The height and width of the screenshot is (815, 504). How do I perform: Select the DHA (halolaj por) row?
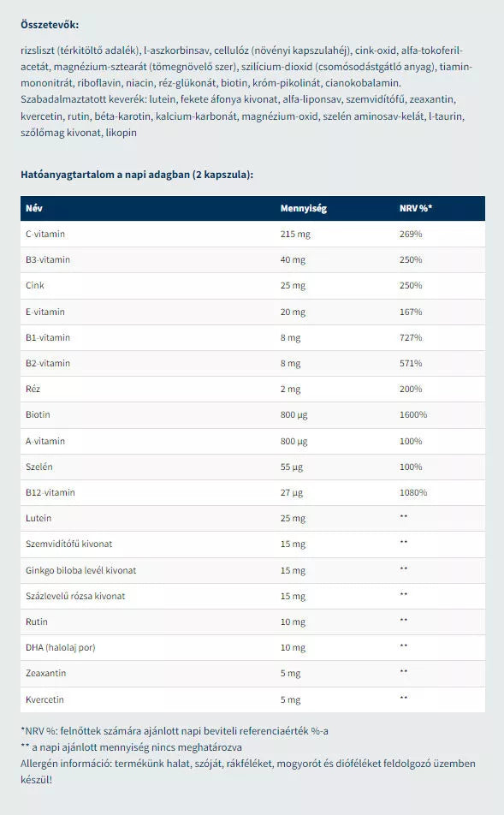point(252,647)
